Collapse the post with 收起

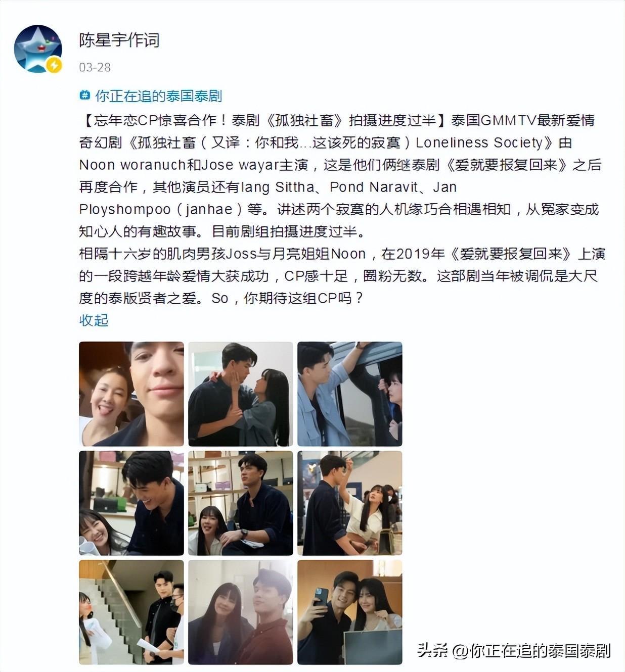tap(94, 320)
